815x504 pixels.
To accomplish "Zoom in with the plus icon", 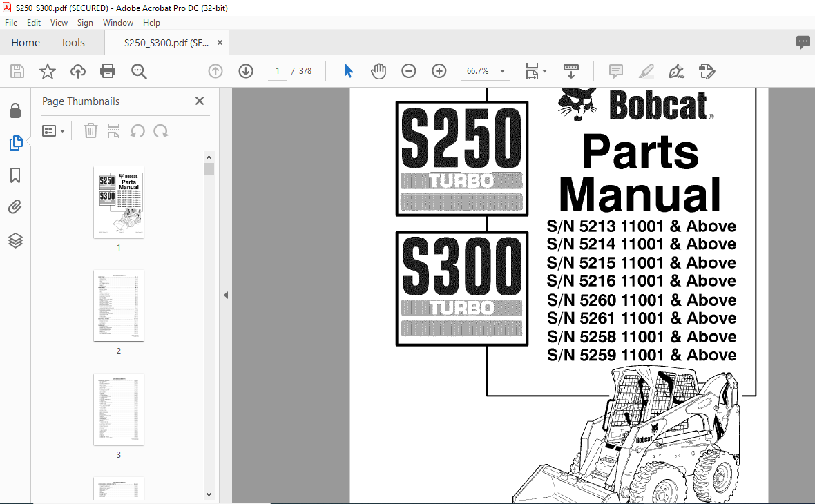I will point(439,71).
